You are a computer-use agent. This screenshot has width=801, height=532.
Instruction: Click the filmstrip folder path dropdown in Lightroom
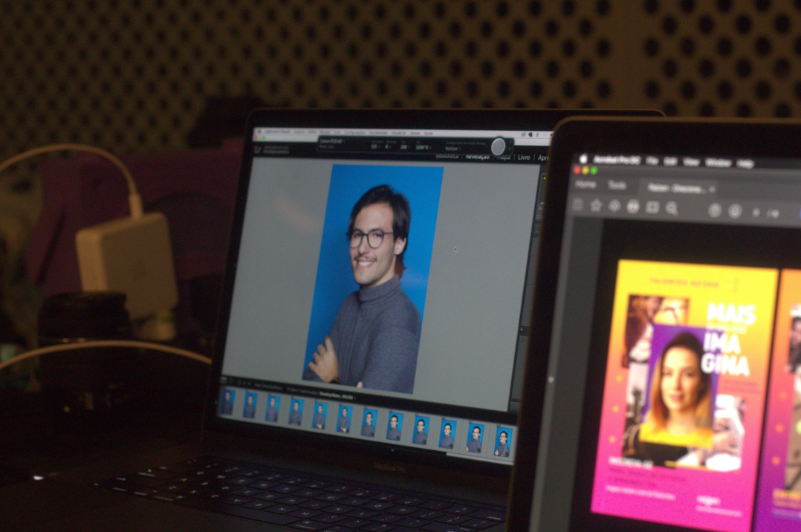pyautogui.click(x=337, y=395)
